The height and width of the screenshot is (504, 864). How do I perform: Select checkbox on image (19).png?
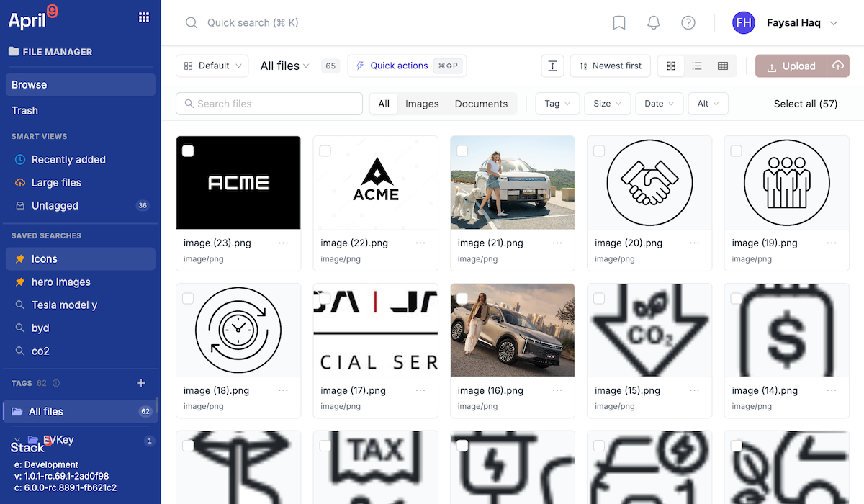coord(736,150)
